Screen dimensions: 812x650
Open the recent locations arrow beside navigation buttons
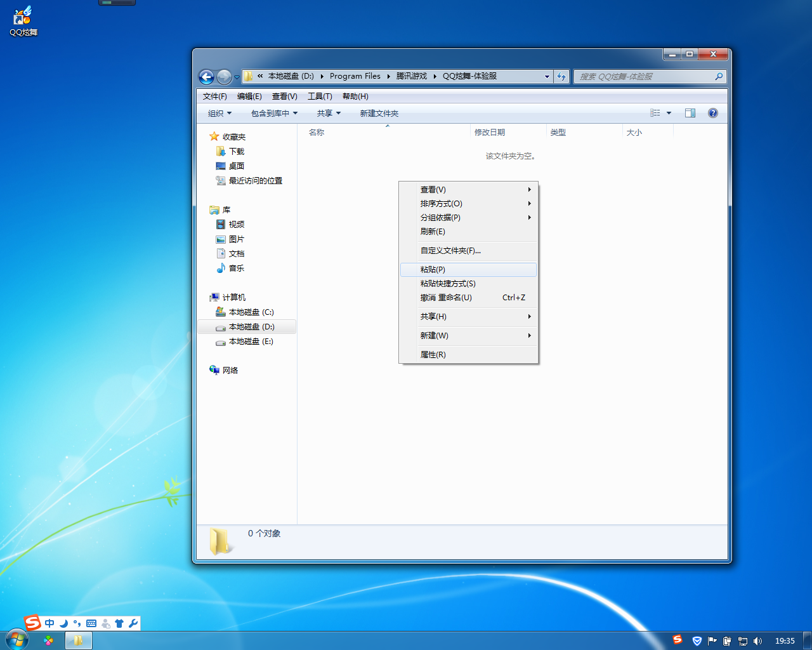coord(237,77)
